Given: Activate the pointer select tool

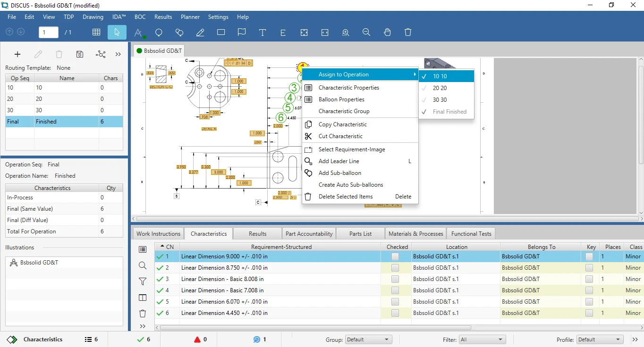Looking at the screenshot, I should point(117,32).
